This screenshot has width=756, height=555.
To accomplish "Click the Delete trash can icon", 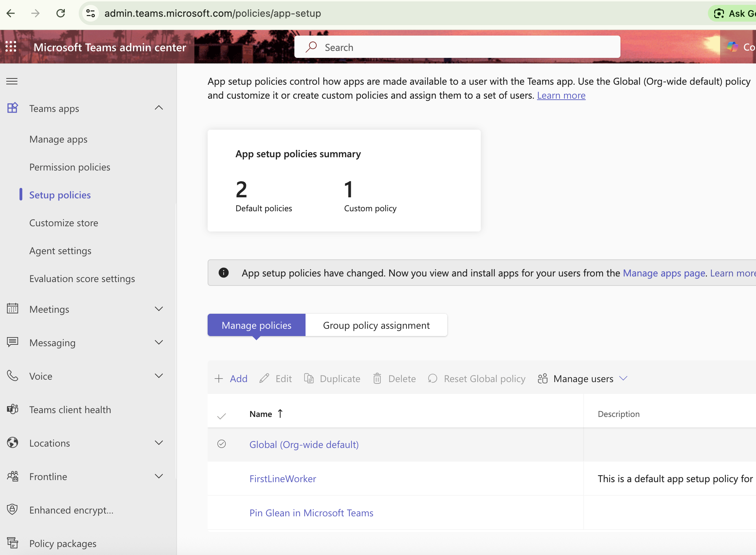I will (x=377, y=379).
